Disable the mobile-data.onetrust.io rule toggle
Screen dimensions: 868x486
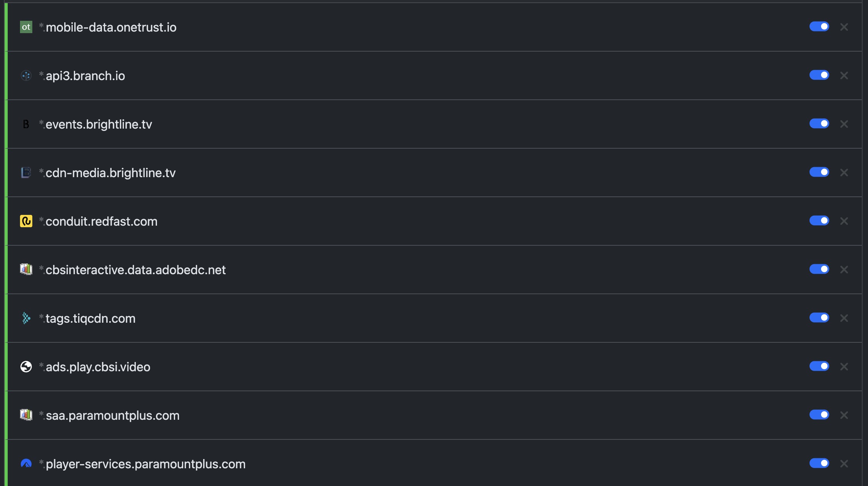tap(819, 27)
